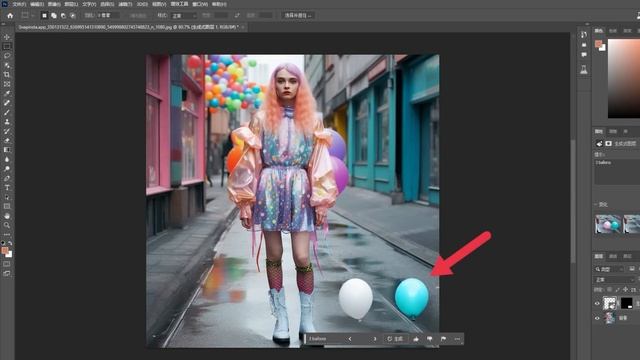Select the Type tool
The width and height of the screenshot is (640, 360).
7,188
